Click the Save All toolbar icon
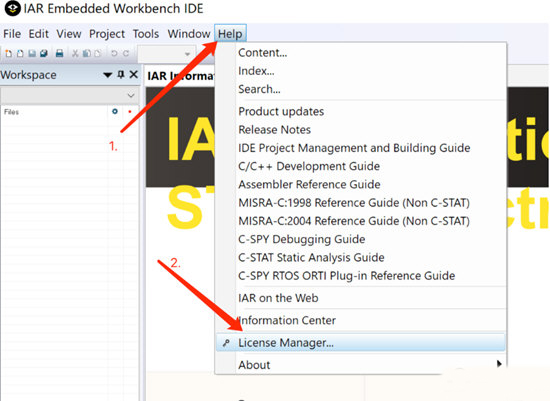 click(43, 53)
